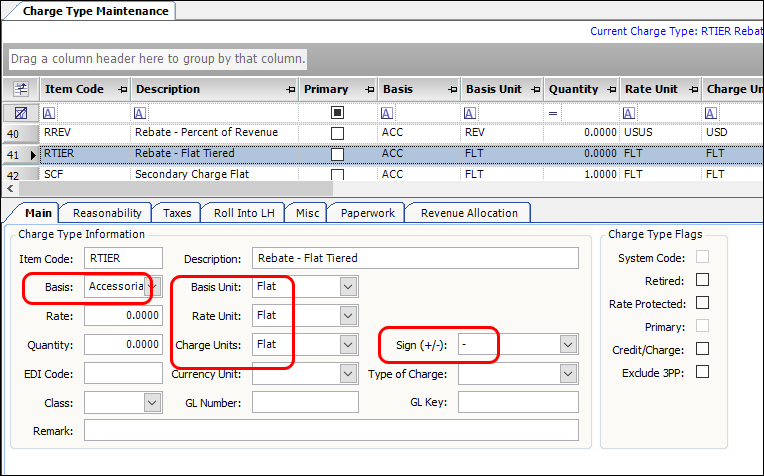
Task: Pin the Quantity column header
Action: click(610, 90)
